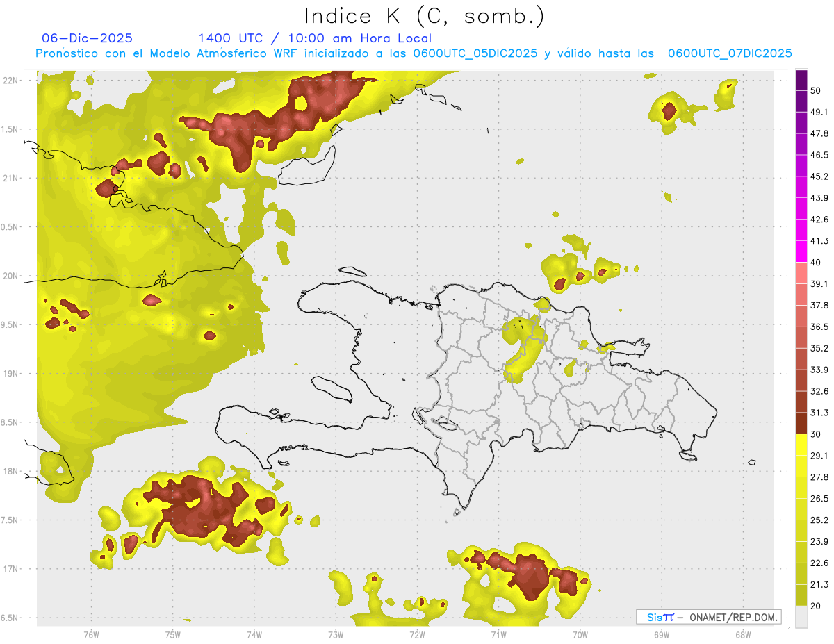Screen dimensions: 834x644
Task: Click the latitude label "17N"
Action: [10, 569]
